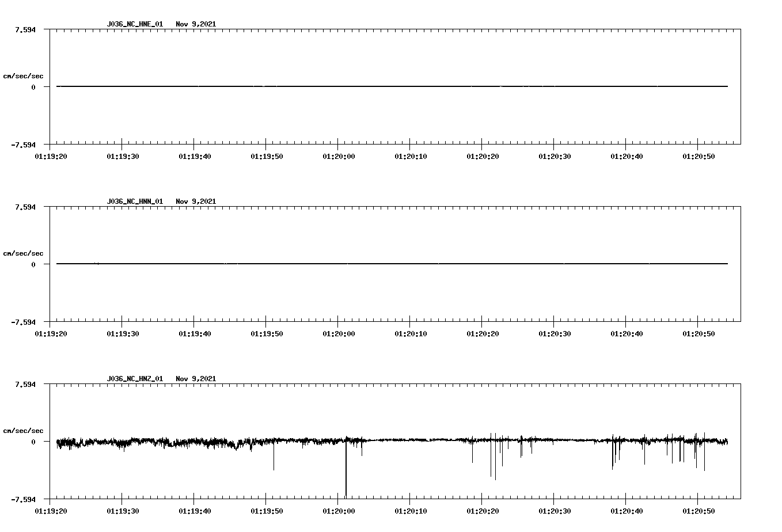Viewport: 782px width, 532px height.
Task: Click the 01:20:10 time label under HNZ plot
Action: pos(411,511)
